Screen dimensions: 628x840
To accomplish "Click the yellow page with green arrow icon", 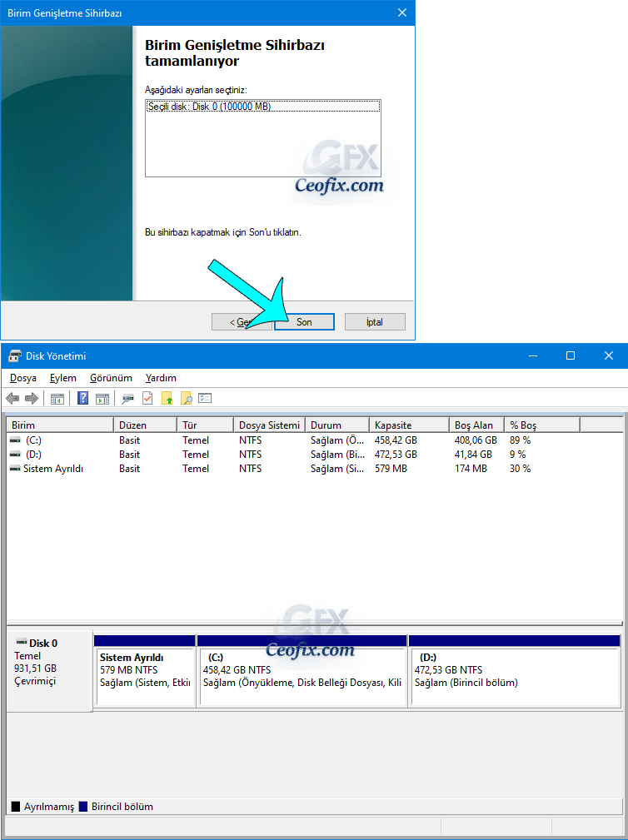I will [167, 398].
